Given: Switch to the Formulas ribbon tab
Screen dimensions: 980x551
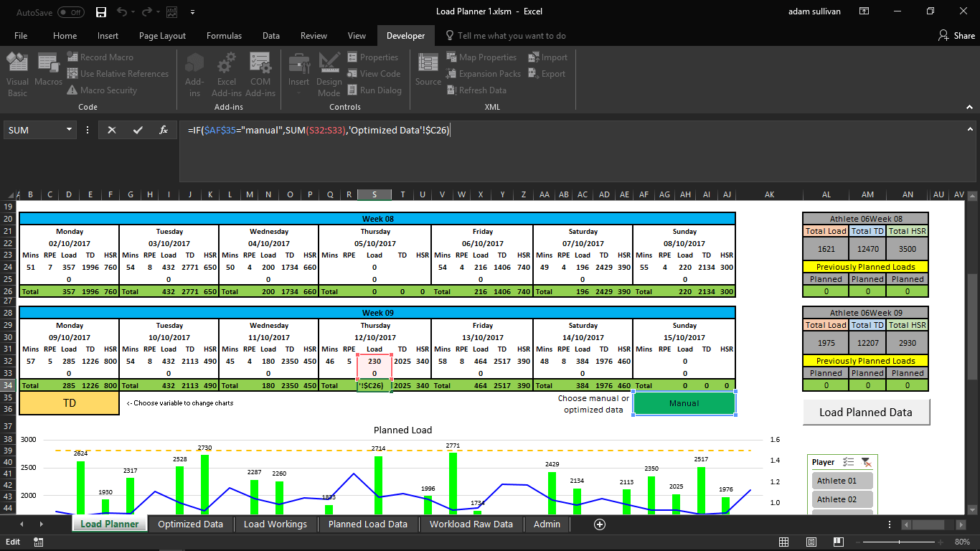Looking at the screenshot, I should 224,36.
